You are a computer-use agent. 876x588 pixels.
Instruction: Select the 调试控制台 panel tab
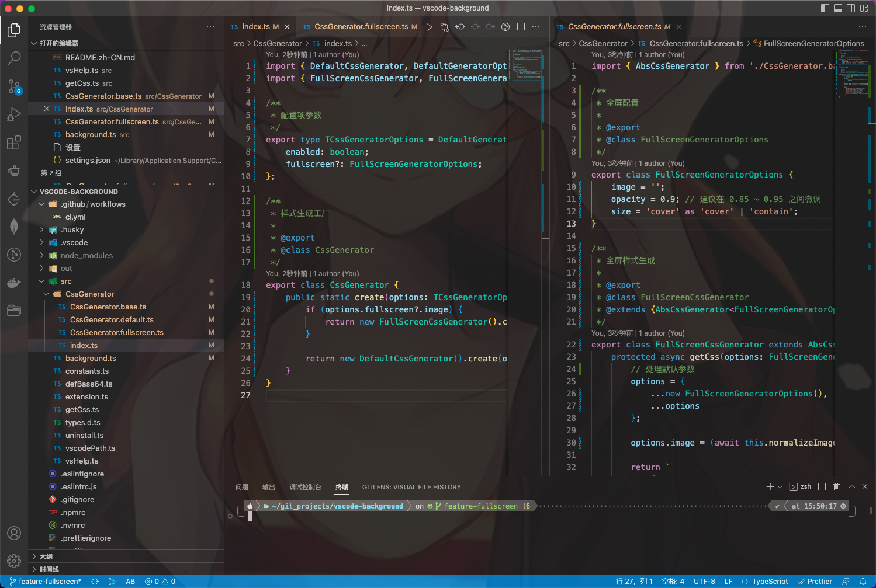point(306,486)
